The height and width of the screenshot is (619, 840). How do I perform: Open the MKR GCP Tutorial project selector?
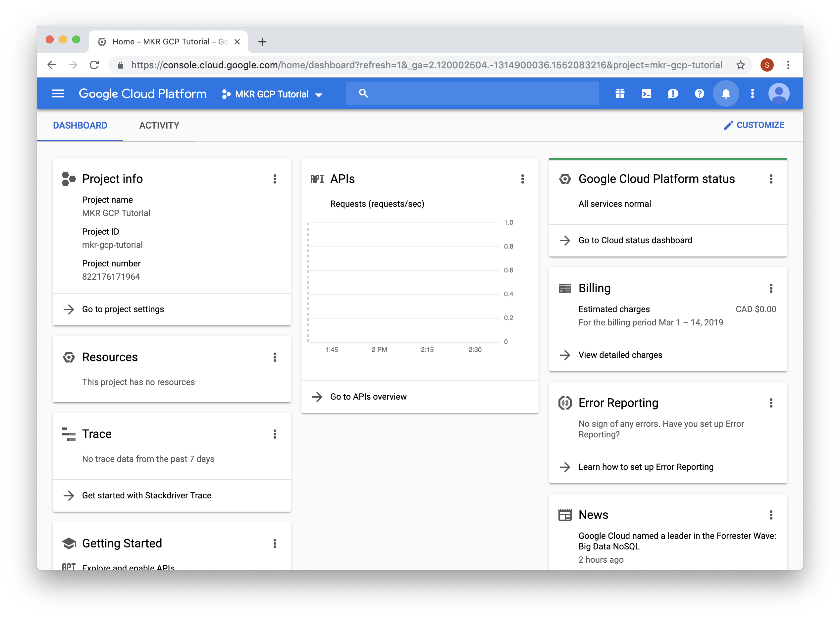(272, 94)
